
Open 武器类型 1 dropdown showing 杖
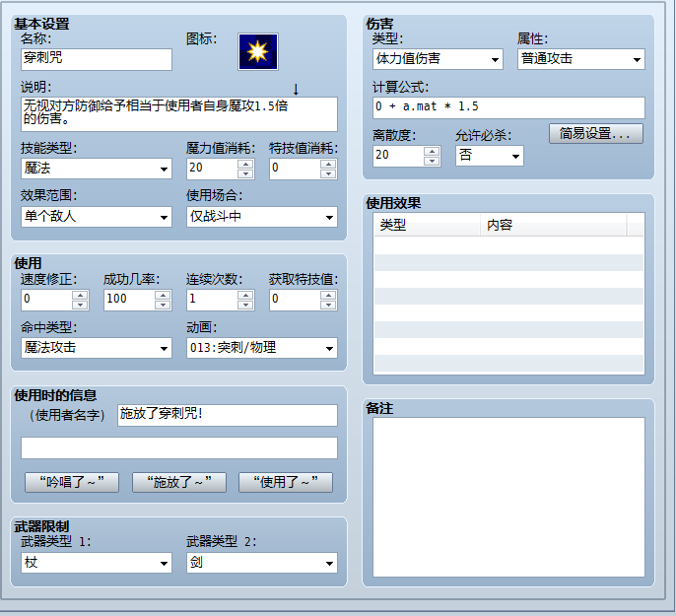[x=97, y=563]
